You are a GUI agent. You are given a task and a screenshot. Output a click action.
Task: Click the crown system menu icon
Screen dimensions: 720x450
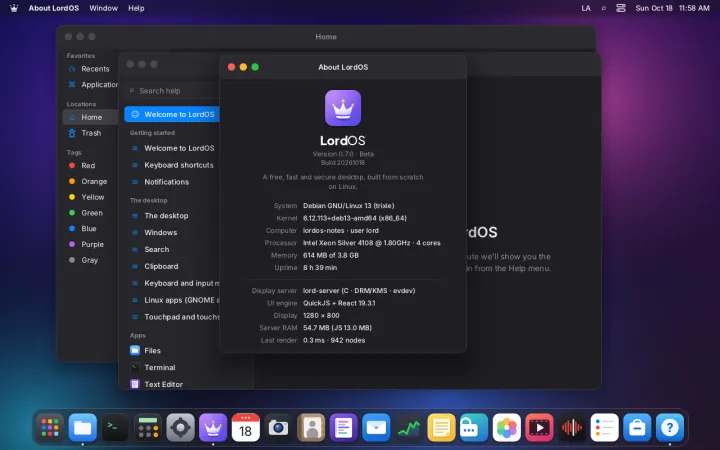pyautogui.click(x=14, y=8)
